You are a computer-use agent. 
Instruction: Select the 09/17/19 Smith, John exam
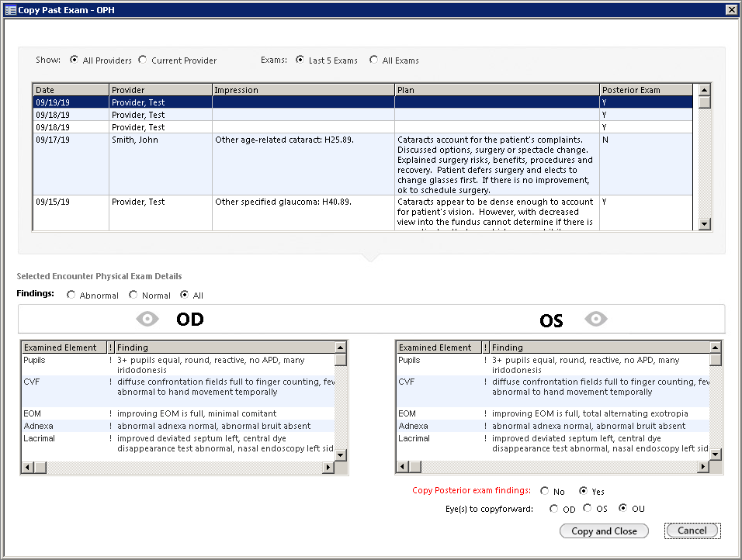tap(362, 164)
